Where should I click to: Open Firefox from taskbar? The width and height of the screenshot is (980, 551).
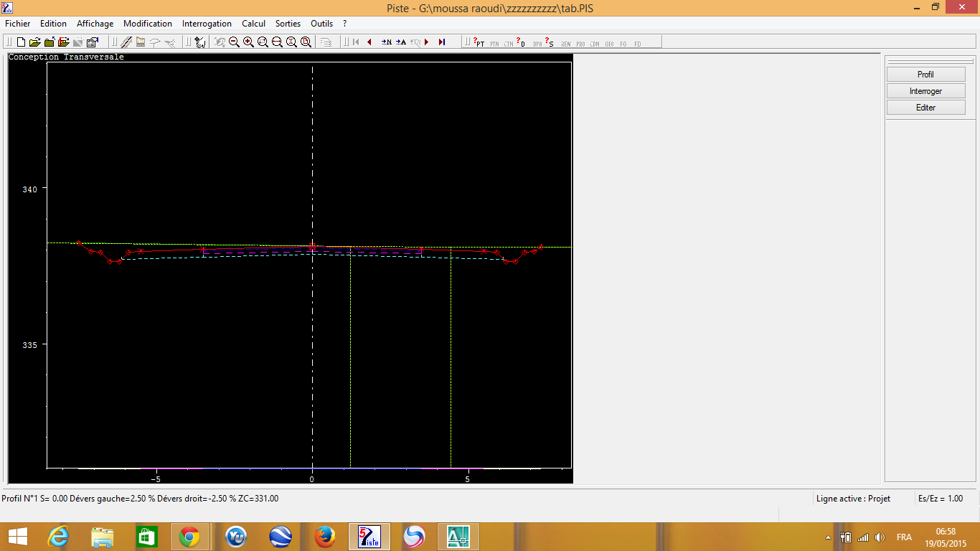325,537
